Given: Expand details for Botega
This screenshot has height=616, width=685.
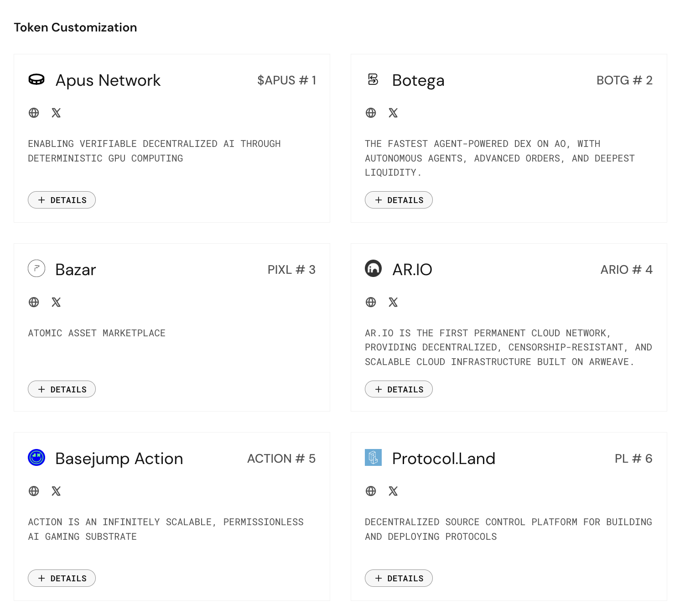Looking at the screenshot, I should [x=399, y=200].
